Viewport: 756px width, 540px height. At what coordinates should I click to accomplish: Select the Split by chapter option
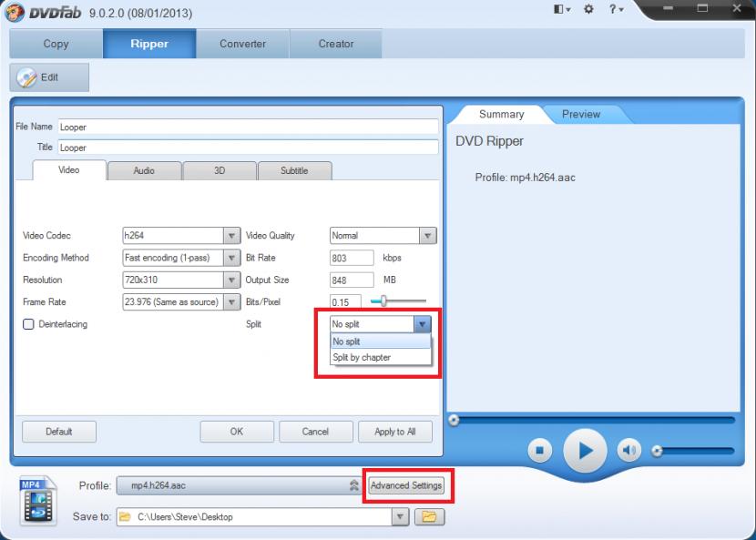click(x=362, y=358)
